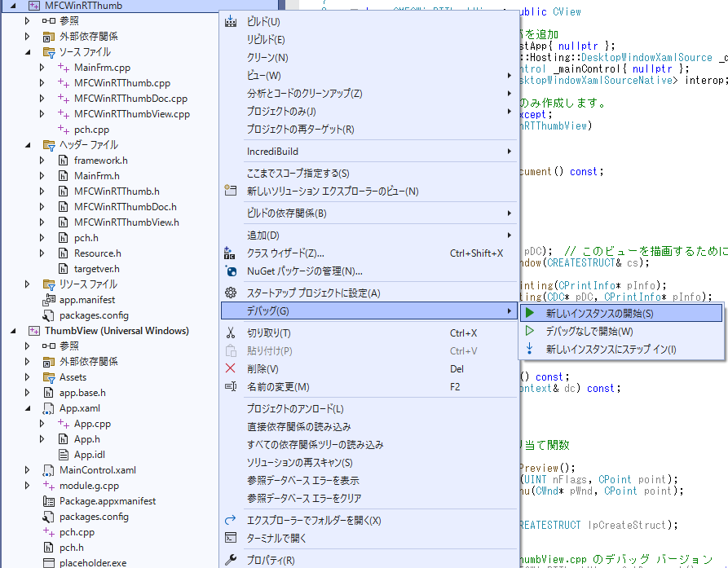Screen dimensions: 728x568
Task: Collapse the ThumbView (Universal Windows) project
Action: pyautogui.click(x=13, y=330)
